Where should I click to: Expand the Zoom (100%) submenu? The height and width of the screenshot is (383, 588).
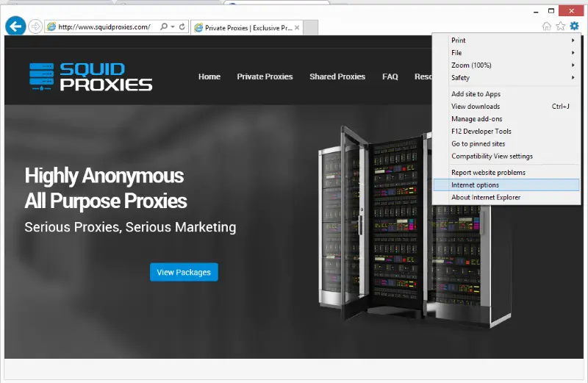506,65
